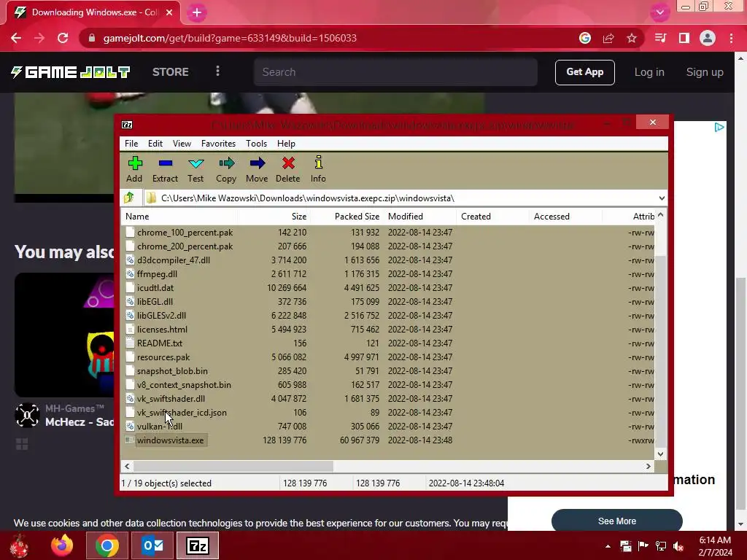The width and height of the screenshot is (747, 560).
Task: Open Game Jolt's vertical dots menu
Action: 217,71
